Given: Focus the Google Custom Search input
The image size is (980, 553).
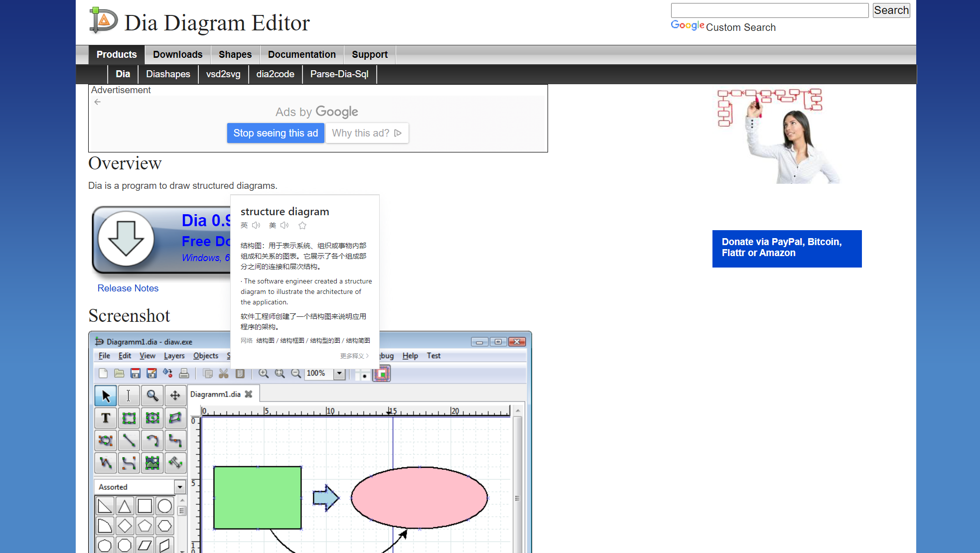Looking at the screenshot, I should point(770,10).
